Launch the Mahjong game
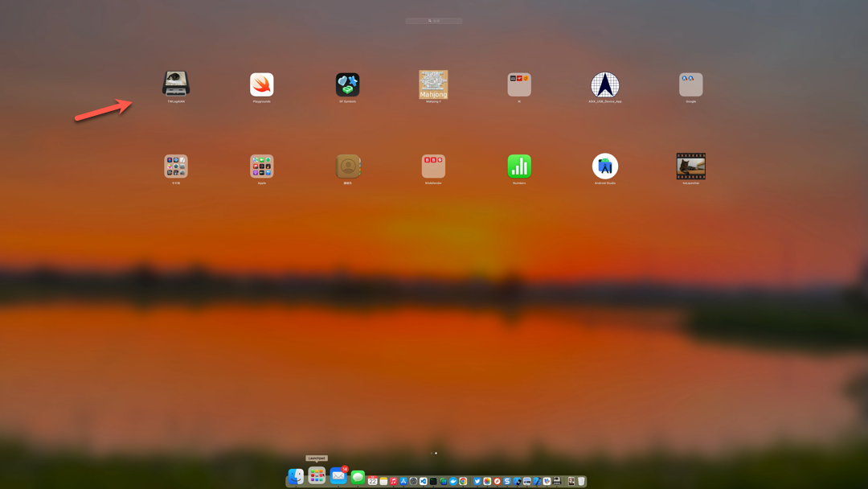The height and width of the screenshot is (489, 868). pyautogui.click(x=433, y=84)
